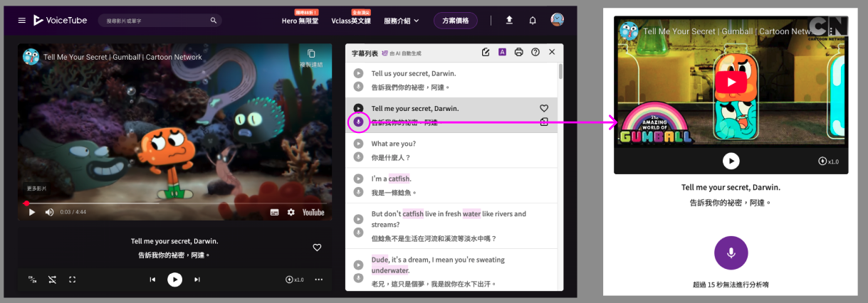Click the purple microphone record button
Viewport: 868px width, 303px height.
point(731,253)
